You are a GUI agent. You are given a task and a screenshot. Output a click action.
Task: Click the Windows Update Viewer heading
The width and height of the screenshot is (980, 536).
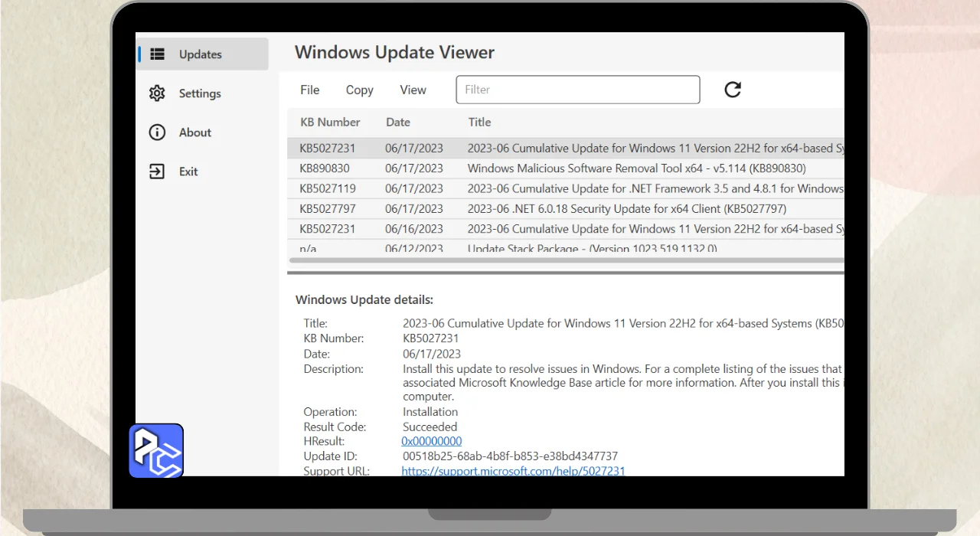(394, 52)
